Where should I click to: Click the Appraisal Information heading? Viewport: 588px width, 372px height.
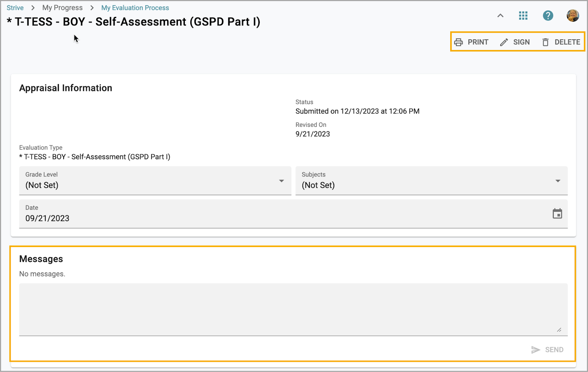[x=65, y=88]
